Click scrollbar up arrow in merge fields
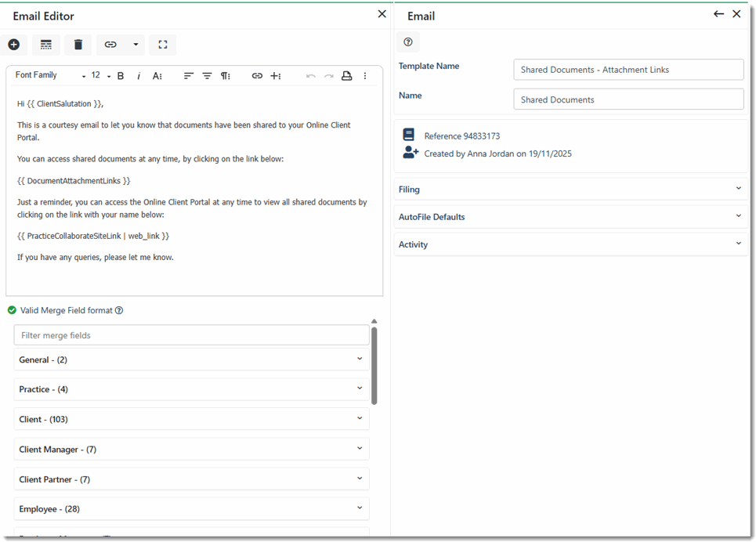The height and width of the screenshot is (542, 756). point(374,321)
